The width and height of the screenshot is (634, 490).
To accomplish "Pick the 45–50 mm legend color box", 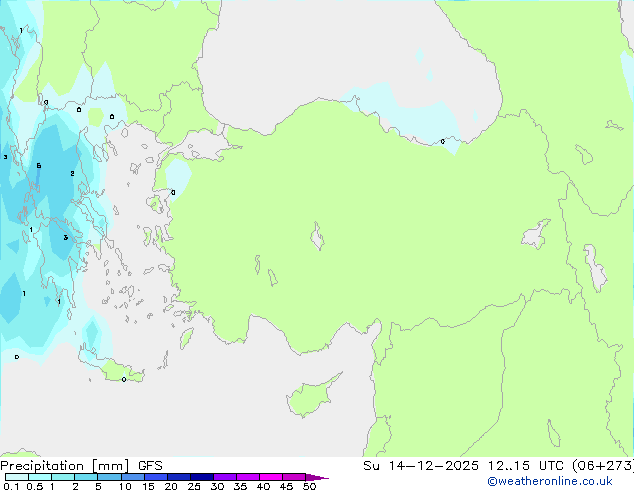I will click(294, 477).
